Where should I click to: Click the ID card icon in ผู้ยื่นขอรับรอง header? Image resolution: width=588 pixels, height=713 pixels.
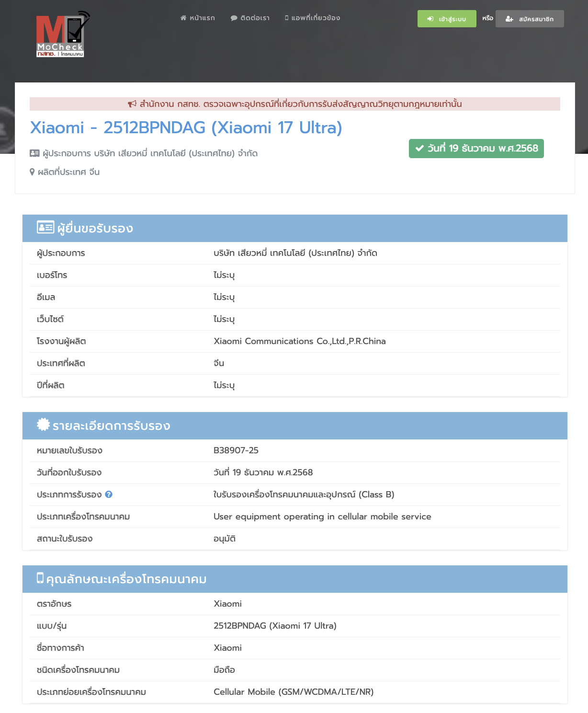[x=45, y=227]
